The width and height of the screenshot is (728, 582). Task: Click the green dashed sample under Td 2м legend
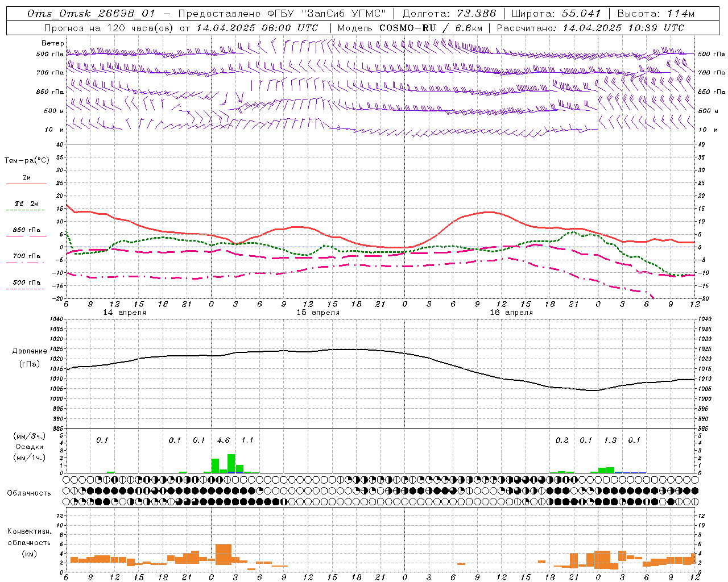(x=26, y=210)
